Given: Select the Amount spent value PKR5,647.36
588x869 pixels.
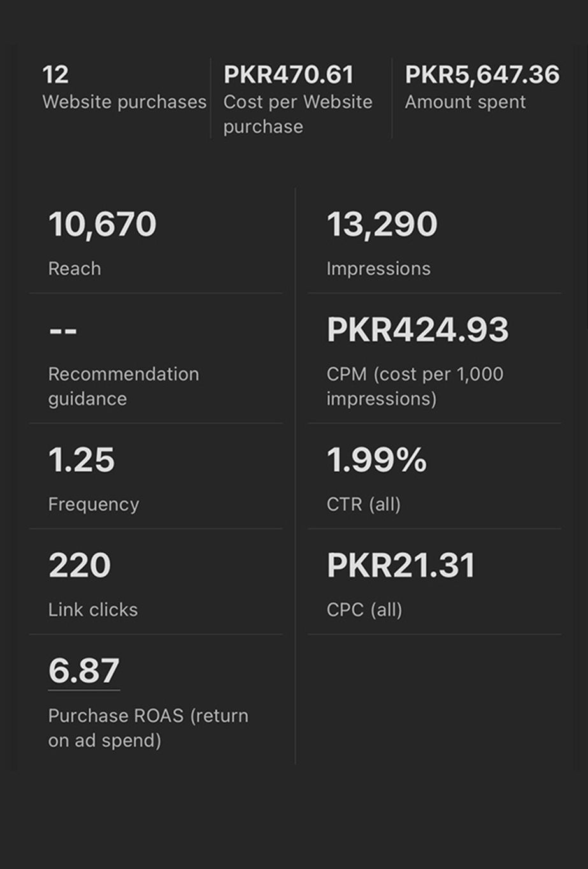Looking at the screenshot, I should (x=482, y=75).
